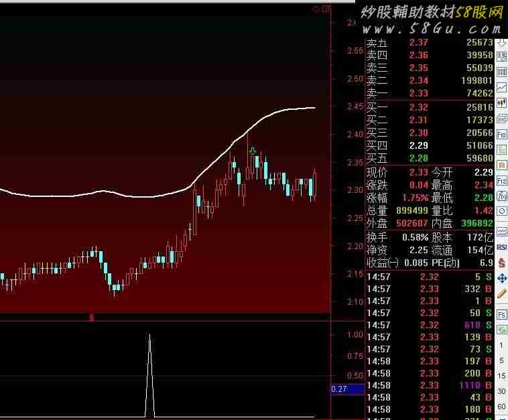Click the F10 company info icon

[x=502, y=135]
